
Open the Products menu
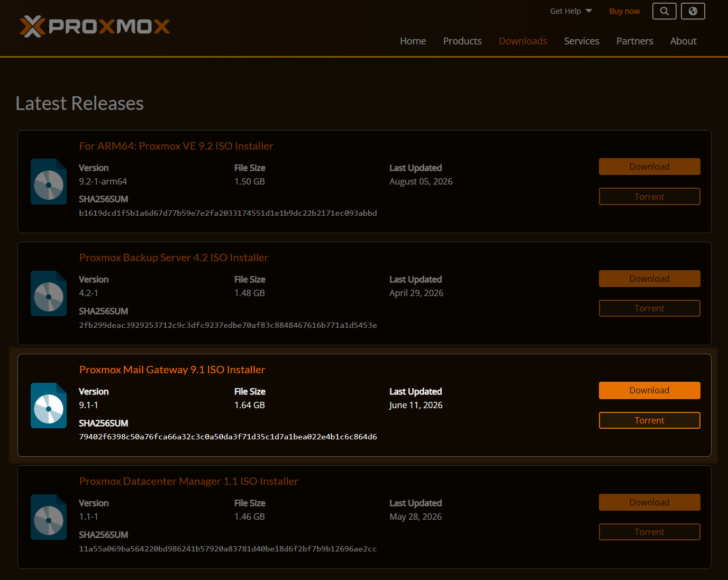tap(462, 41)
